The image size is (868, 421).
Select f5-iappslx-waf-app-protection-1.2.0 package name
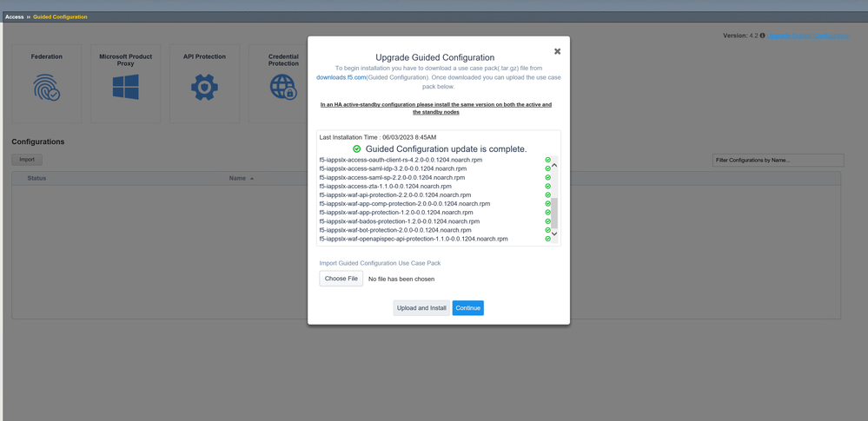tap(396, 213)
